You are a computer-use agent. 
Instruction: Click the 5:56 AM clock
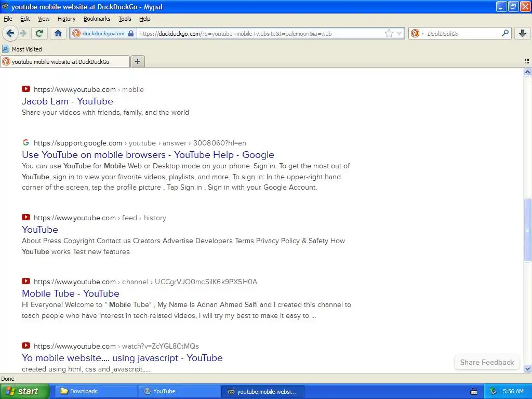pyautogui.click(x=513, y=391)
